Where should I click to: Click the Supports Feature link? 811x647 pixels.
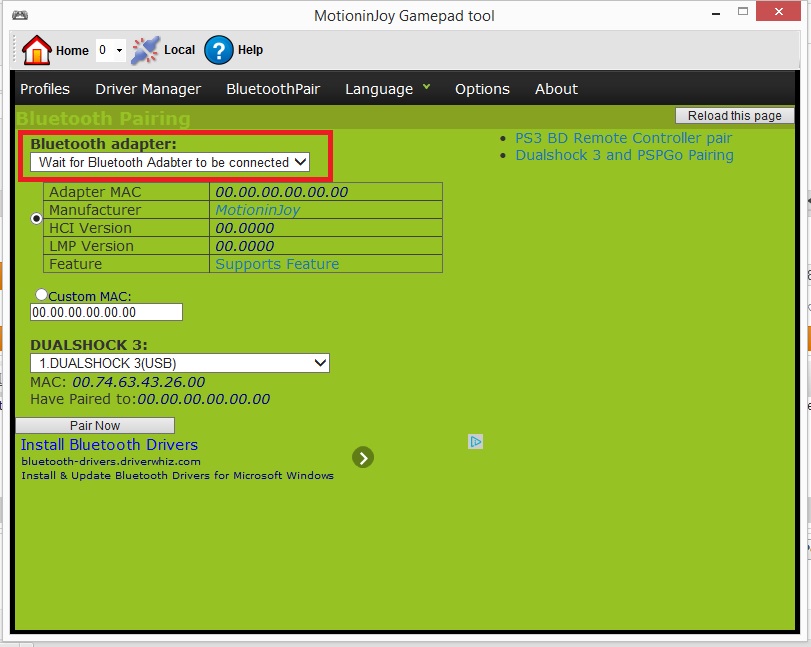click(277, 264)
